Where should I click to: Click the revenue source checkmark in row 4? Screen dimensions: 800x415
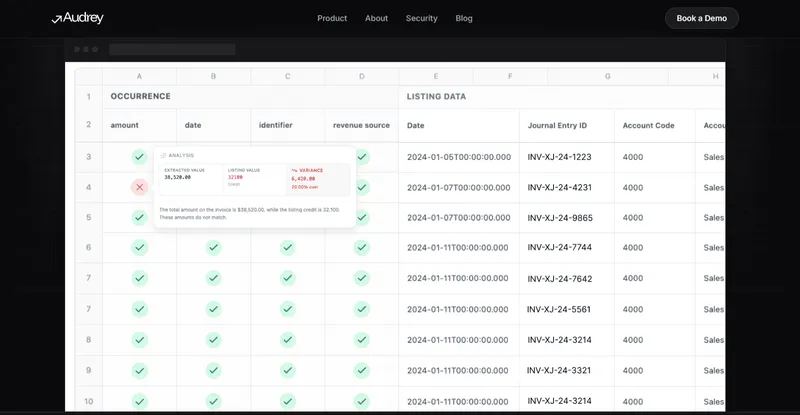click(x=362, y=187)
